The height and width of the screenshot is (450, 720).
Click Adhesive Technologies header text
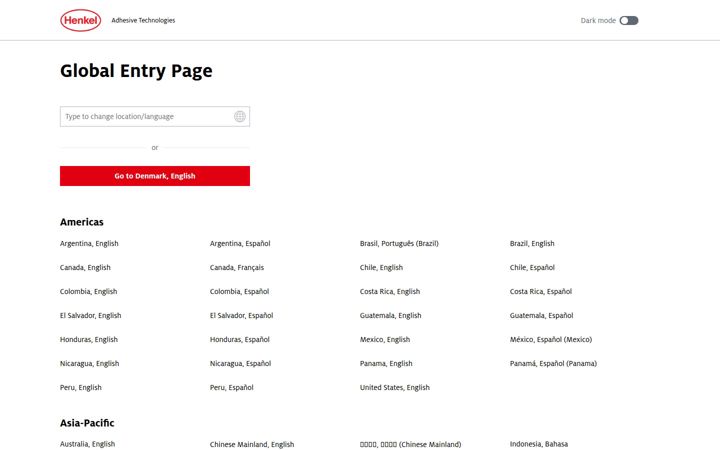click(143, 20)
